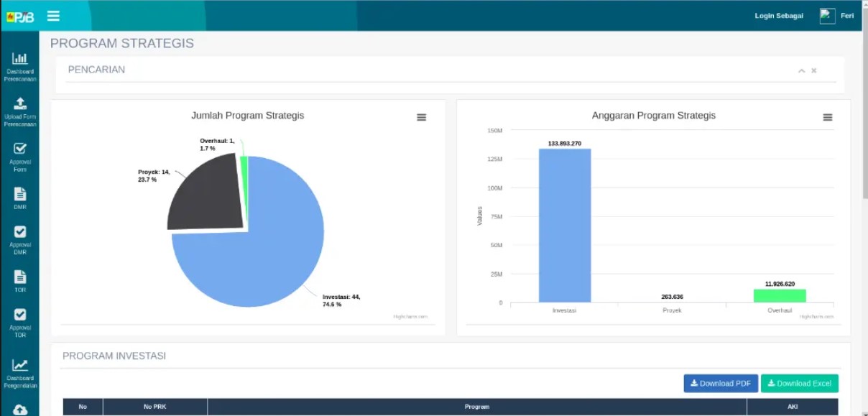Click the green Overhaul bar

click(x=780, y=295)
